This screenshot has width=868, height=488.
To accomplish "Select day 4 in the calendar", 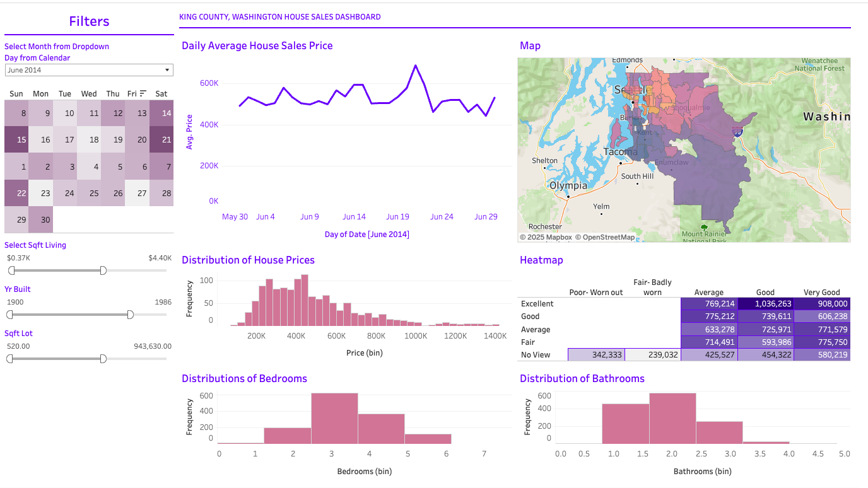I will click(89, 167).
